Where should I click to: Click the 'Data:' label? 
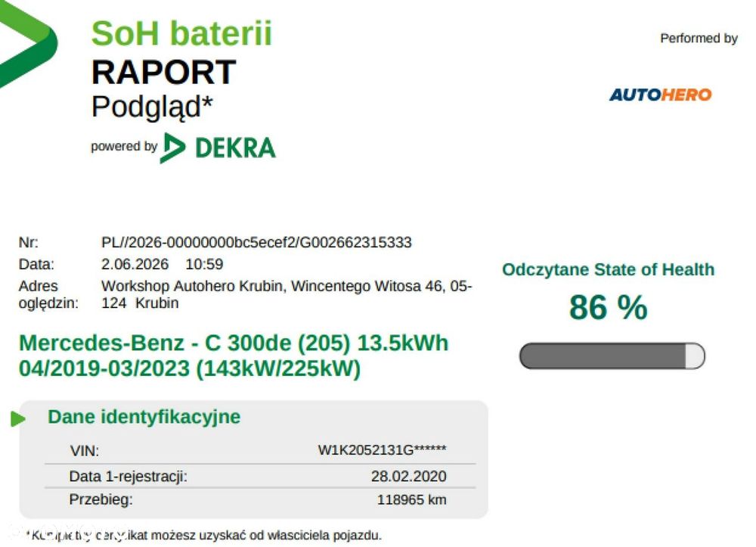pyautogui.click(x=36, y=264)
